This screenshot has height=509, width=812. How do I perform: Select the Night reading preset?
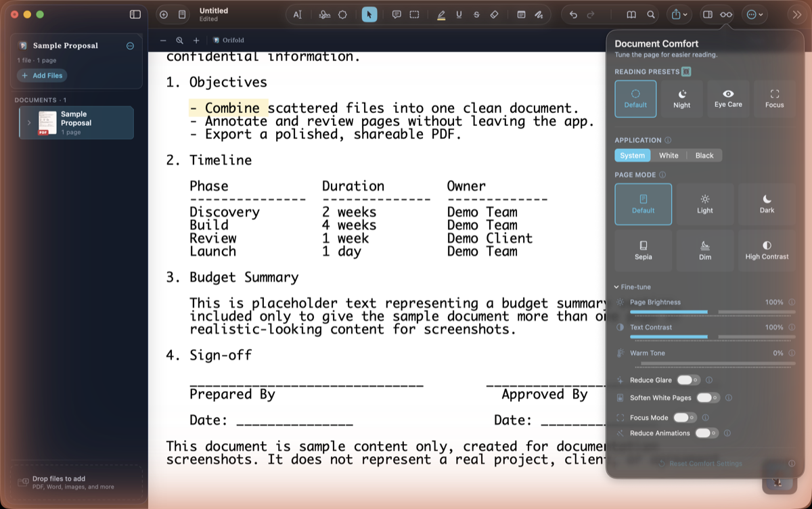(x=682, y=99)
